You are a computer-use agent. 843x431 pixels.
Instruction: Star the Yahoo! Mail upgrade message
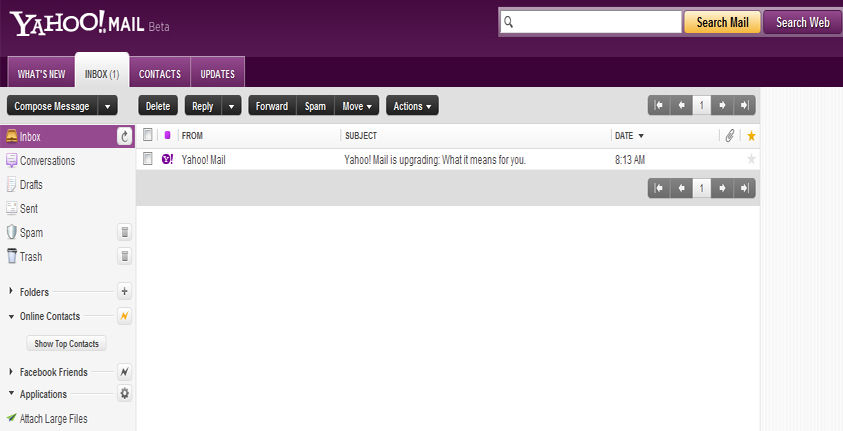click(752, 159)
